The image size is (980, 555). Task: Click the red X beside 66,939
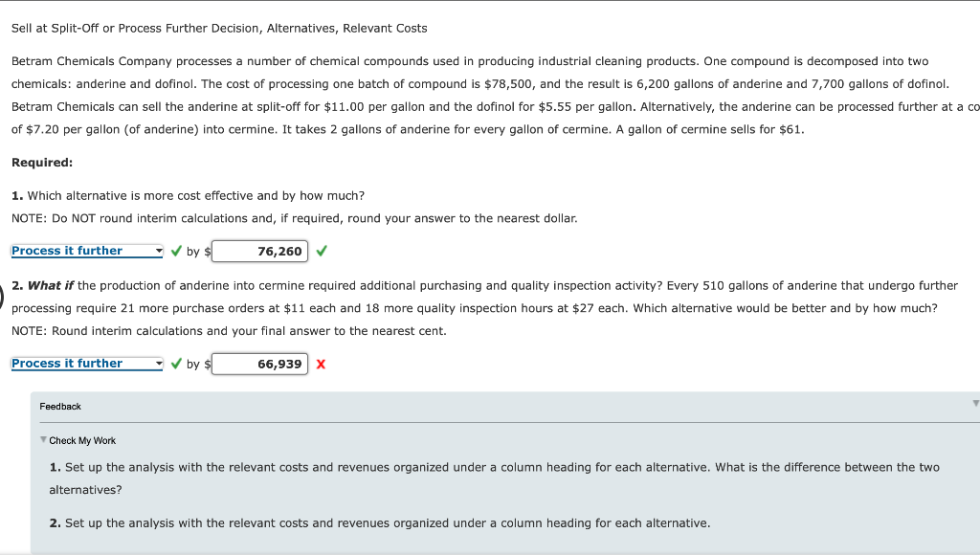321,364
